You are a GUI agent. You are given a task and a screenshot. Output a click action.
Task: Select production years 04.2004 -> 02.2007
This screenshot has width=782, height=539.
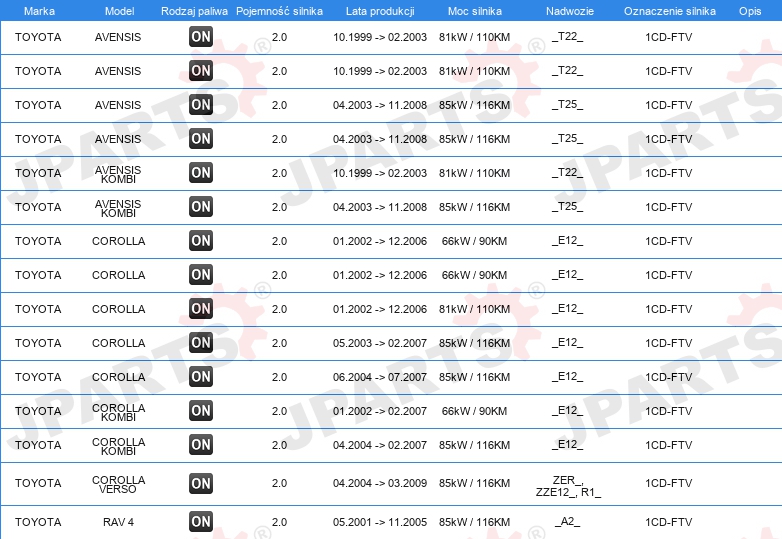pyautogui.click(x=380, y=445)
